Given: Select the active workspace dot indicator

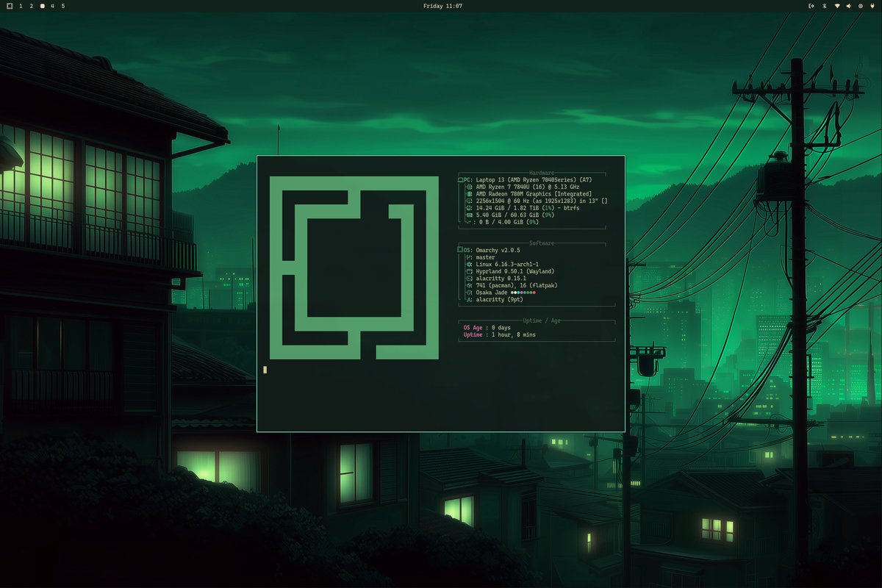Looking at the screenshot, I should (43, 6).
